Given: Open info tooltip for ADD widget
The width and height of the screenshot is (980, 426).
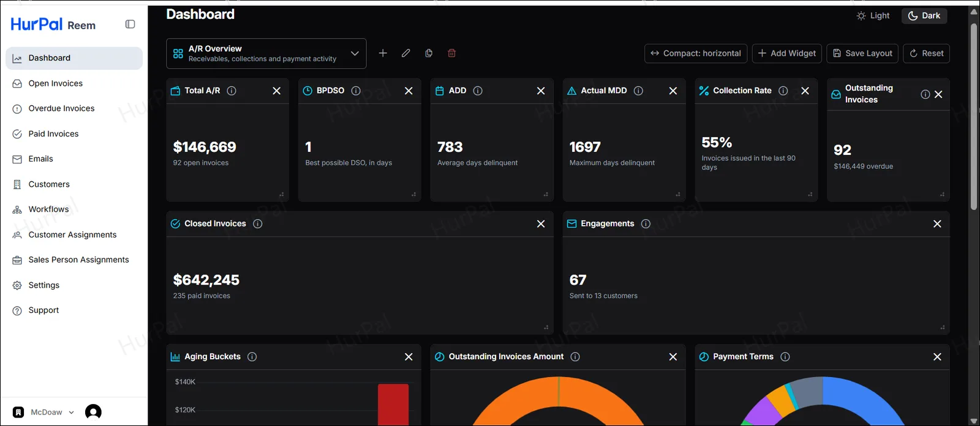Looking at the screenshot, I should coord(478,91).
